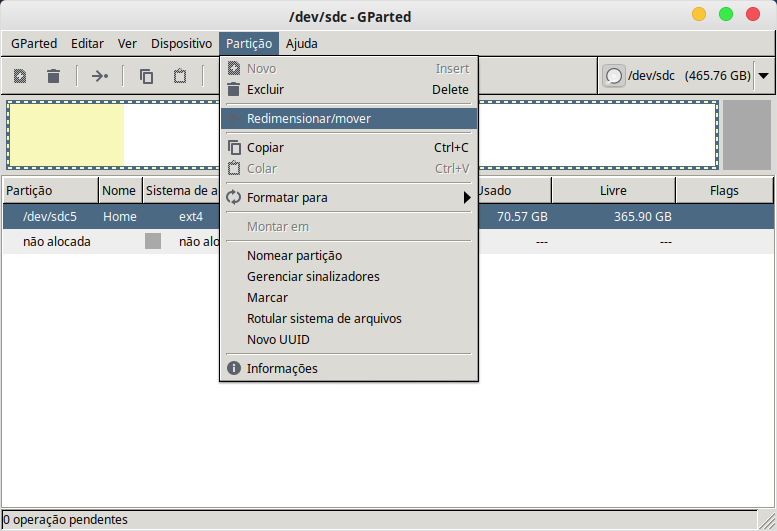The width and height of the screenshot is (777, 531).
Task: Open the Editar menu
Action: pyautogui.click(x=87, y=44)
